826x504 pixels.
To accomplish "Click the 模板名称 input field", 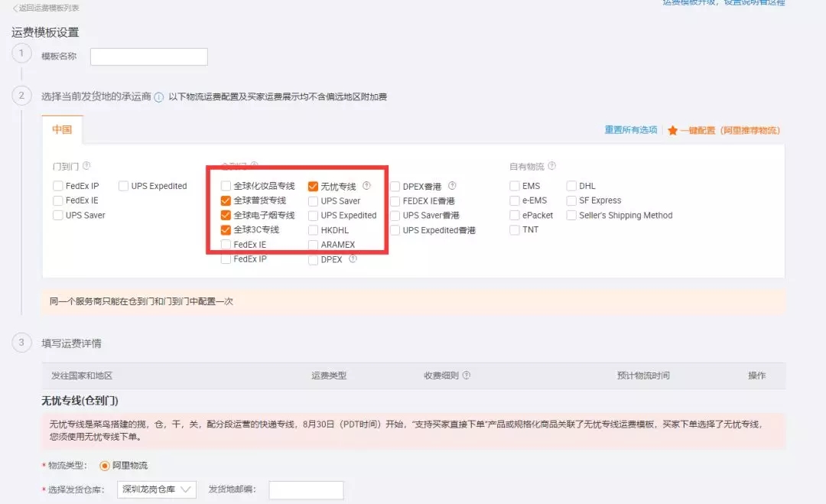I will point(149,57).
